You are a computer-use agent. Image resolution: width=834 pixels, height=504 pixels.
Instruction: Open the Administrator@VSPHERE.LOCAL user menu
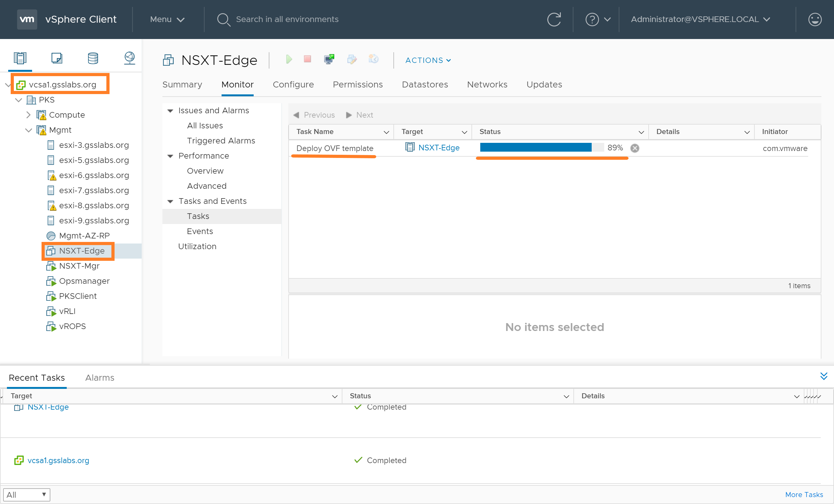click(700, 19)
